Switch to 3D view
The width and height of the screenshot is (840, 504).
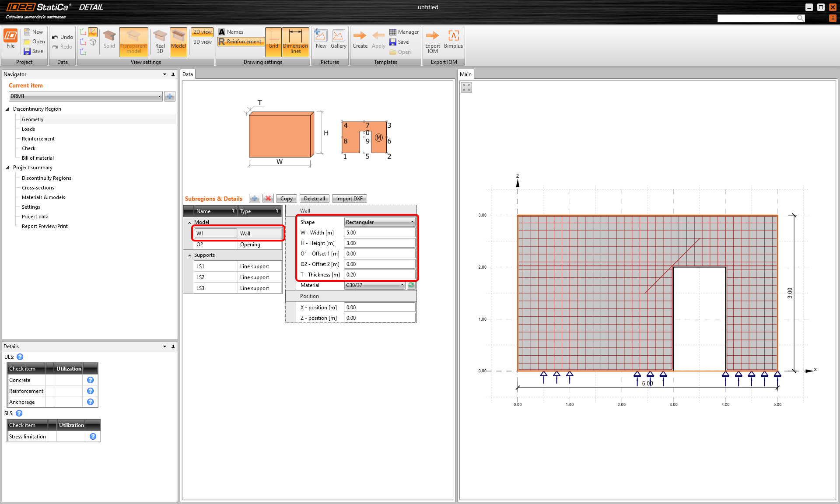click(203, 42)
